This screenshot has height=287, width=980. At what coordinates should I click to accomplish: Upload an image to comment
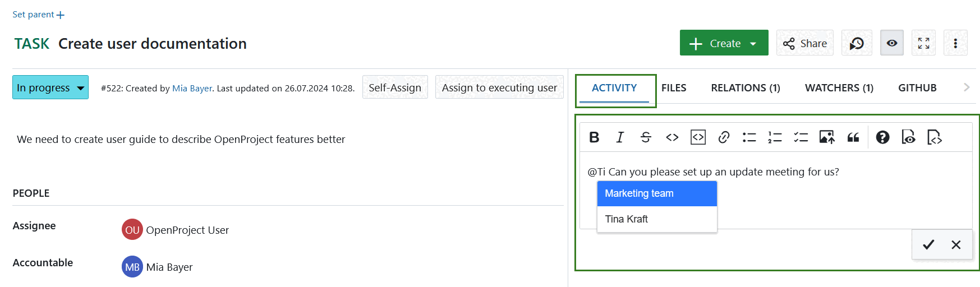pyautogui.click(x=827, y=137)
